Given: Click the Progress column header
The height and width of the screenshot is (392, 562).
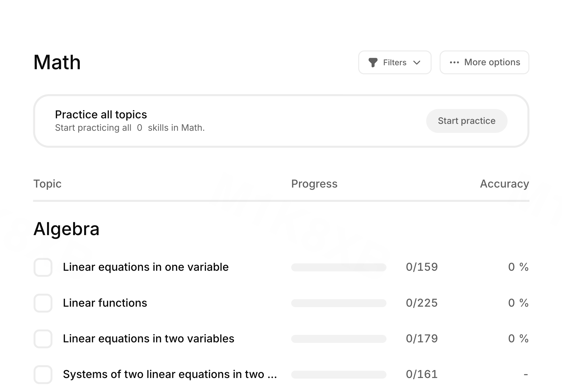Looking at the screenshot, I should coord(314,184).
